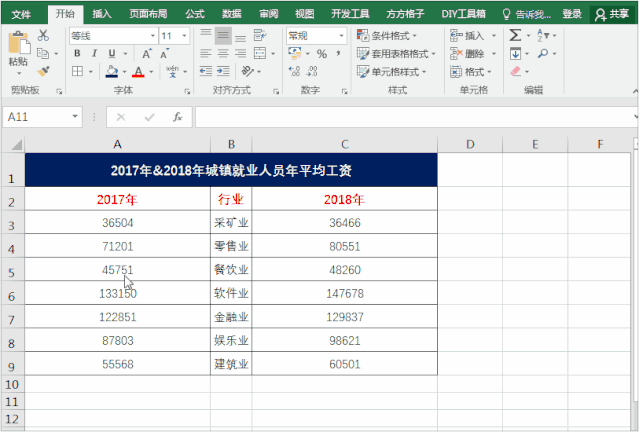Expand the 插入 cells dropdown arrow
The image size is (639, 432).
point(494,35)
